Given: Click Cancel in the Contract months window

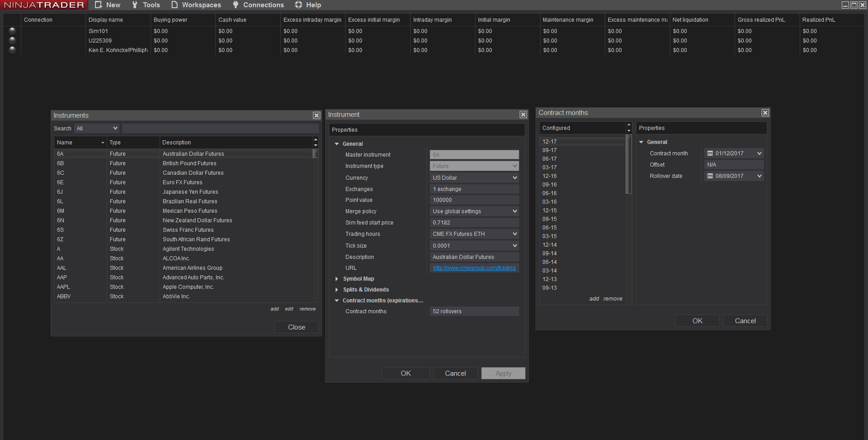Looking at the screenshot, I should click(745, 321).
